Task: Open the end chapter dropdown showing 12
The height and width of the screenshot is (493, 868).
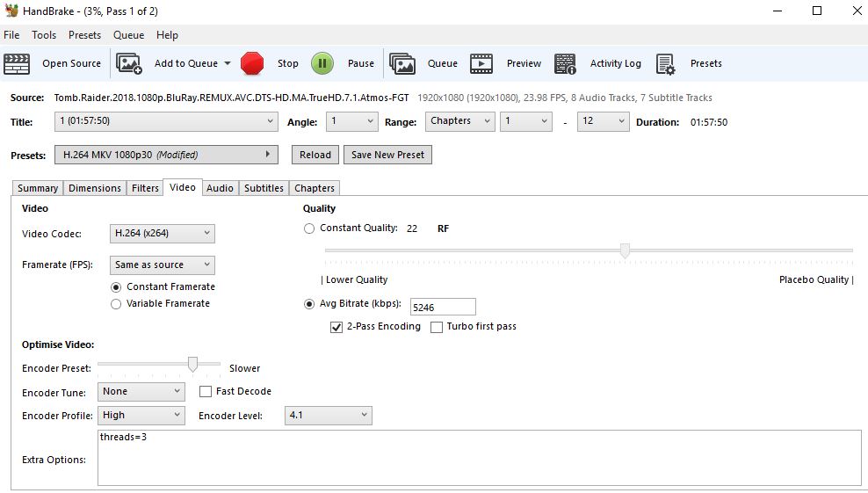Action: pos(603,121)
